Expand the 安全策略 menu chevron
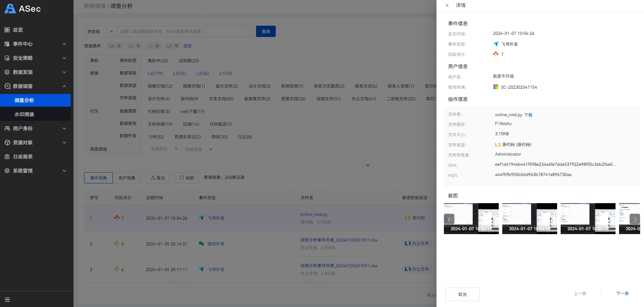Image resolution: width=644 pixels, height=307 pixels. coord(64,58)
